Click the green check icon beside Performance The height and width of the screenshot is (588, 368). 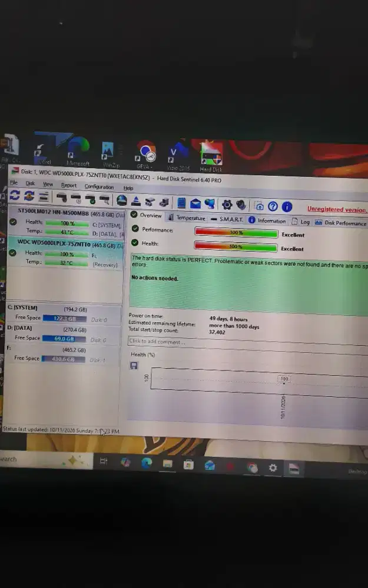135,229
